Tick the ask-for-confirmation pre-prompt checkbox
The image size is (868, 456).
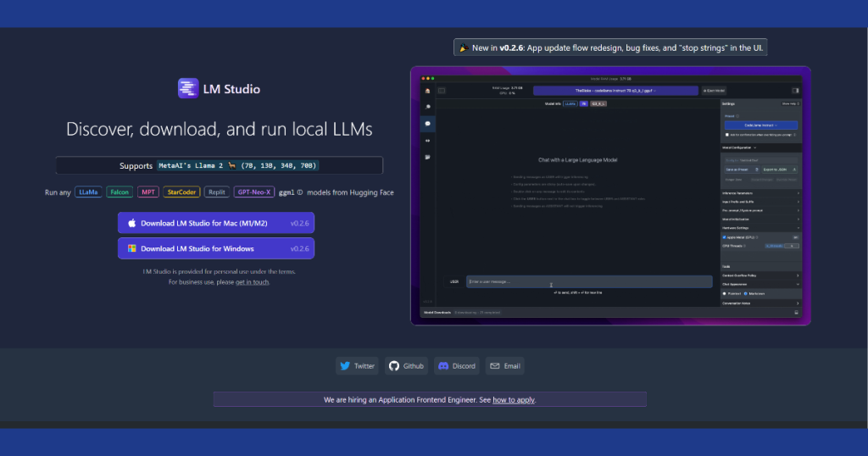coord(727,135)
